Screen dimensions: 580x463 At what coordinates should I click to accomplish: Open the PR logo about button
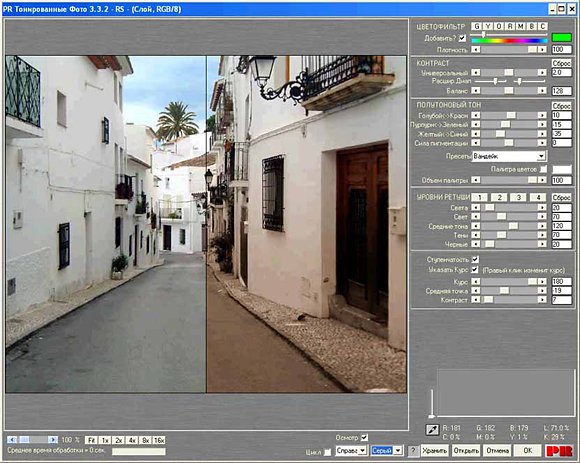pos(559,451)
